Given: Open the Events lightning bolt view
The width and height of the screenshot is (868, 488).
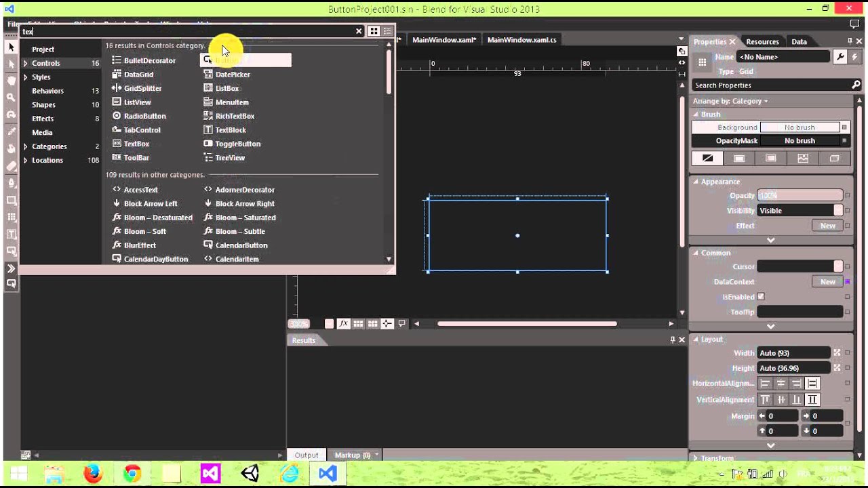Looking at the screenshot, I should pos(854,57).
